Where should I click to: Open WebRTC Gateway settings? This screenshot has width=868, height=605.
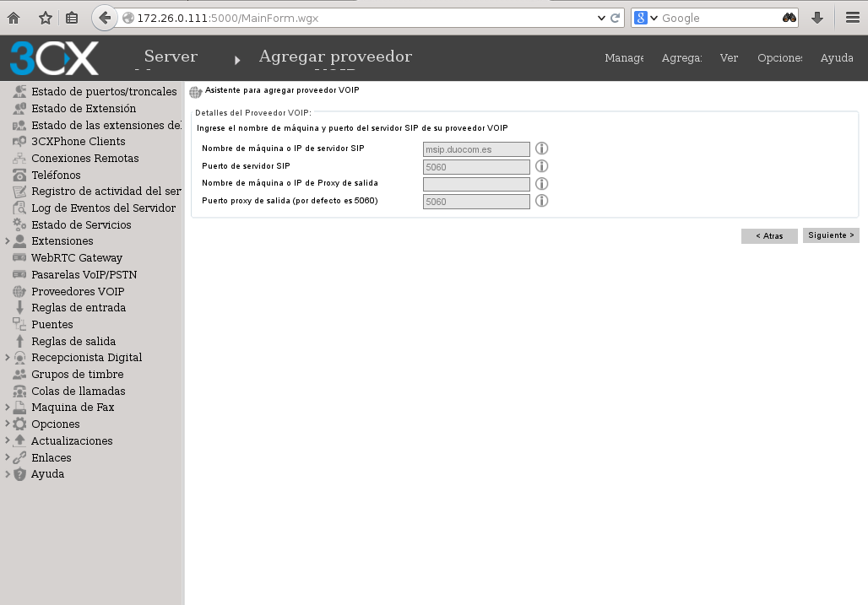pyautogui.click(x=76, y=257)
